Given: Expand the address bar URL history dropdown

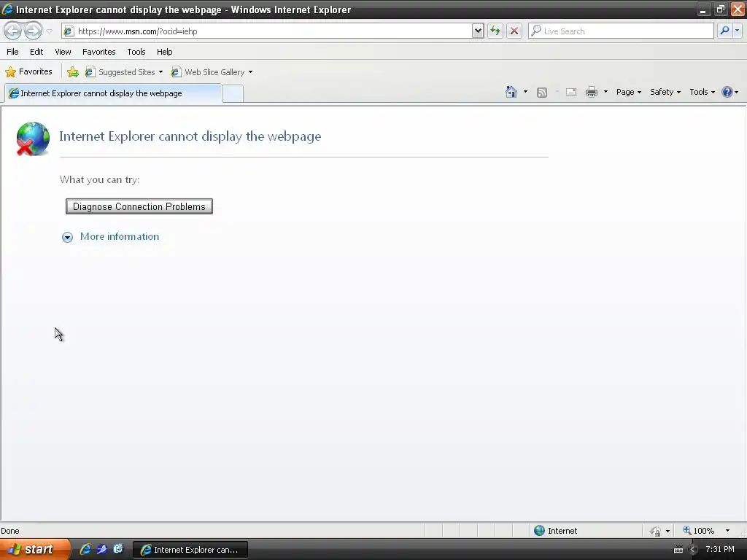Looking at the screenshot, I should point(478,31).
